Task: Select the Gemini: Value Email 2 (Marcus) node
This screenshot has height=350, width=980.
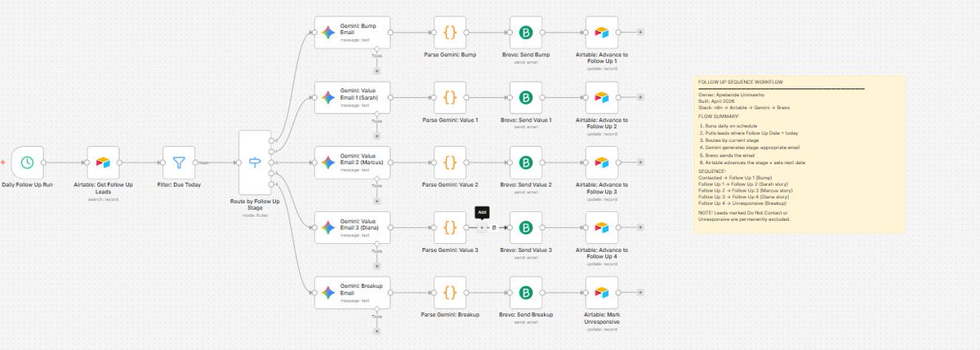Action: pos(352,162)
